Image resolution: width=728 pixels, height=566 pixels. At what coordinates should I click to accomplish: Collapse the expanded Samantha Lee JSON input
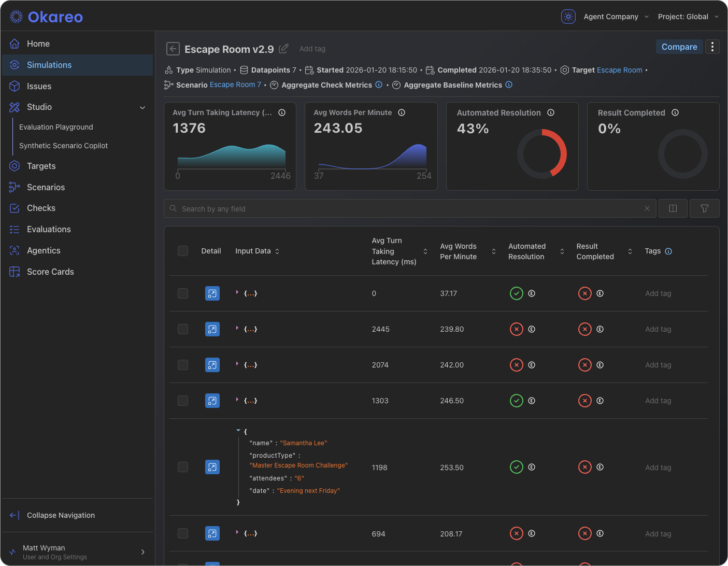pos(238,430)
